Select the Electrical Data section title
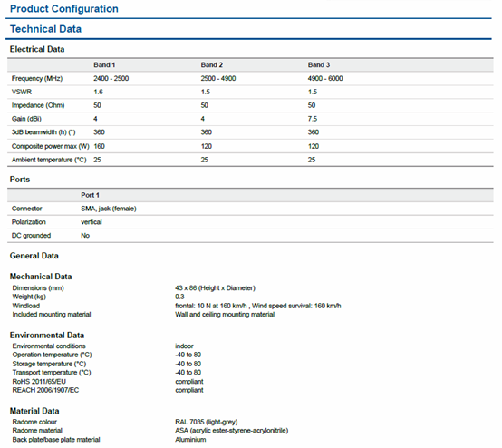Screen dimensions: 502x448 pyautogui.click(x=37, y=49)
